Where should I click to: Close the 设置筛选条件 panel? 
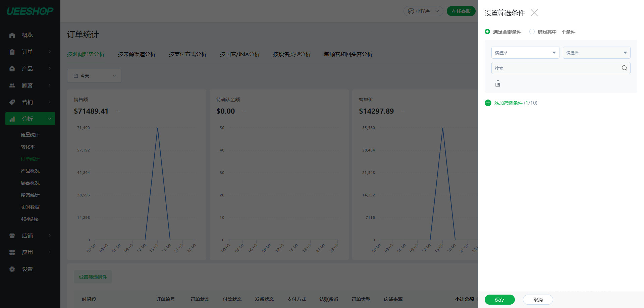click(534, 13)
